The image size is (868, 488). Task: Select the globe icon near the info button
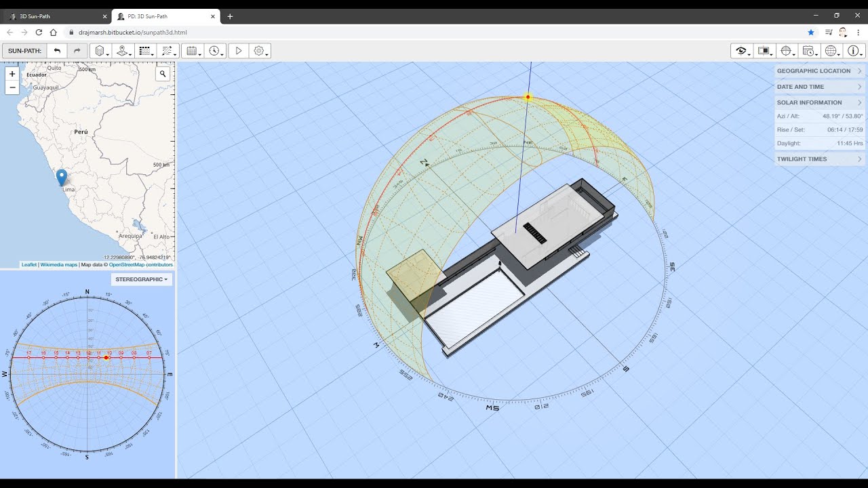pos(831,50)
